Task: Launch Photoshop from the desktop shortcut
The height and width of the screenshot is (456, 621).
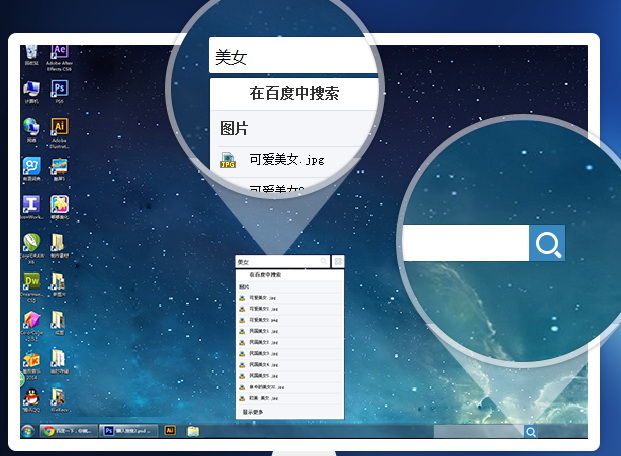Action: [59, 91]
